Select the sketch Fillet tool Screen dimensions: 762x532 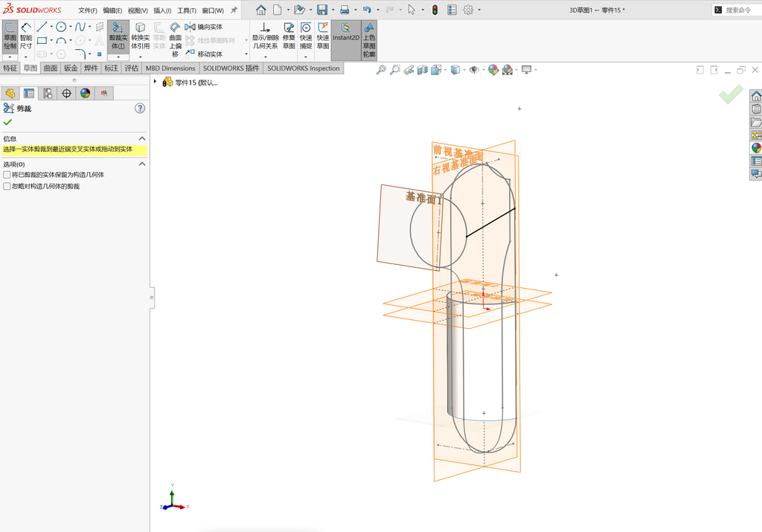pos(80,54)
